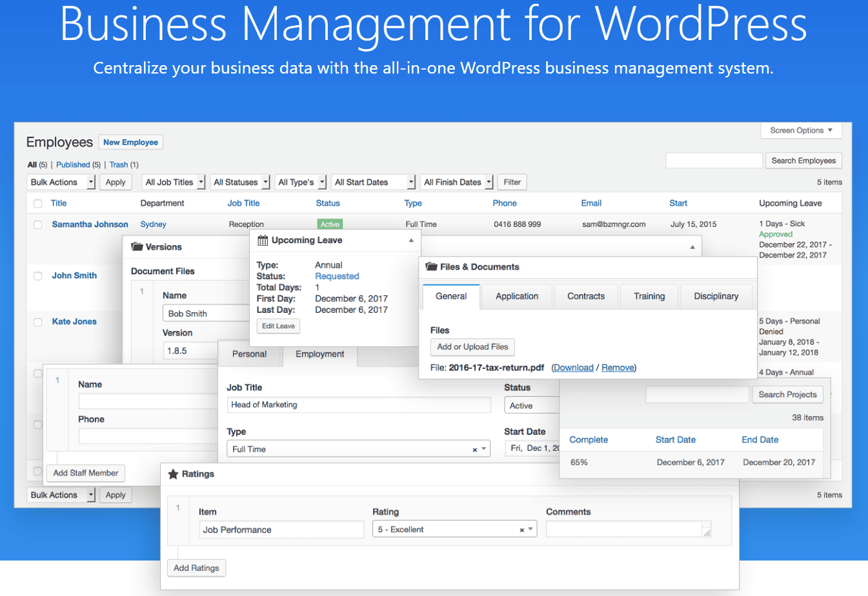The height and width of the screenshot is (596, 868).
Task: Tick the select-all checkbox beside Title
Action: 37,203
